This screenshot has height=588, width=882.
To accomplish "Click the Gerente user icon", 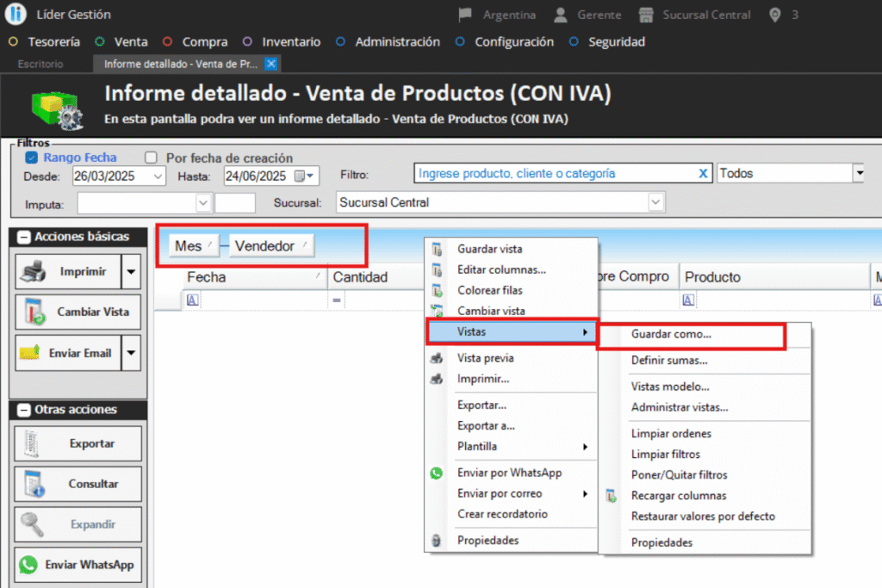I will 561,15.
